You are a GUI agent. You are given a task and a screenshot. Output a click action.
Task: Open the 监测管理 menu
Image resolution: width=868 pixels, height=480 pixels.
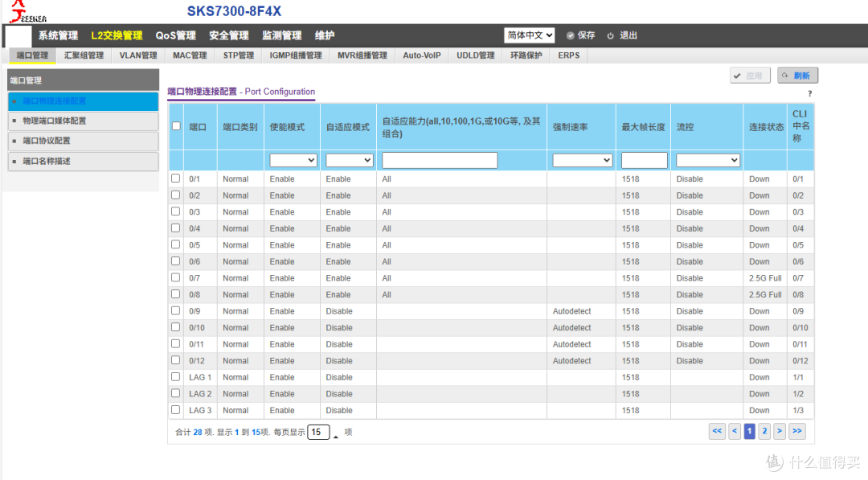pyautogui.click(x=282, y=35)
